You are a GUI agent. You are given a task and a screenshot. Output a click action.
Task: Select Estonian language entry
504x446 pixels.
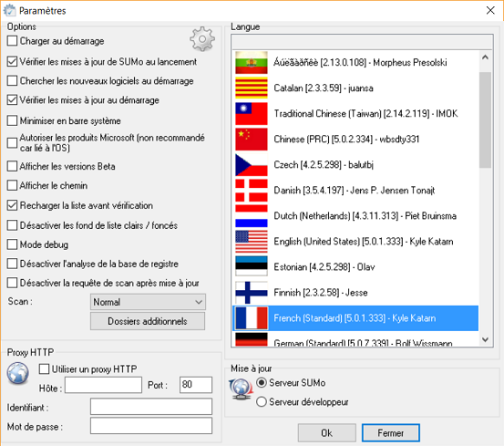click(355, 267)
